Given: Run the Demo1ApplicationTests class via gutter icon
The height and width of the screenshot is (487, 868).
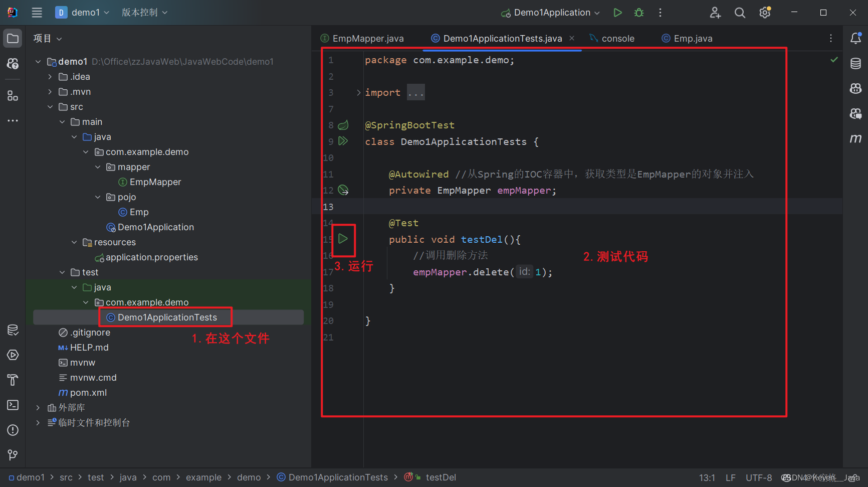Looking at the screenshot, I should click(343, 141).
